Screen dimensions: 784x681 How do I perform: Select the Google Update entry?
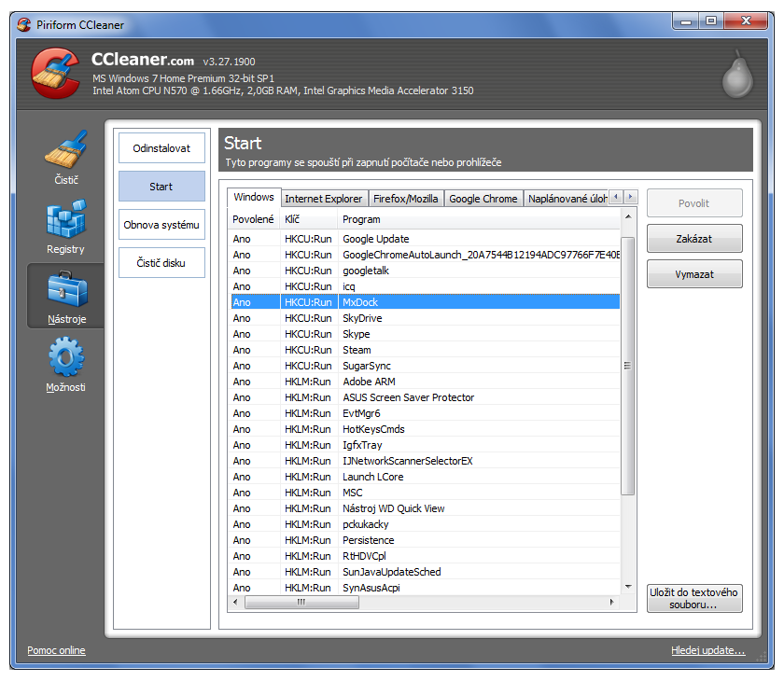(x=425, y=239)
